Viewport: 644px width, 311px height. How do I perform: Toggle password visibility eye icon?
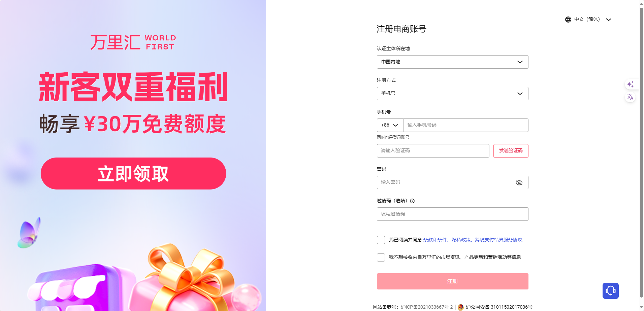[x=519, y=182]
